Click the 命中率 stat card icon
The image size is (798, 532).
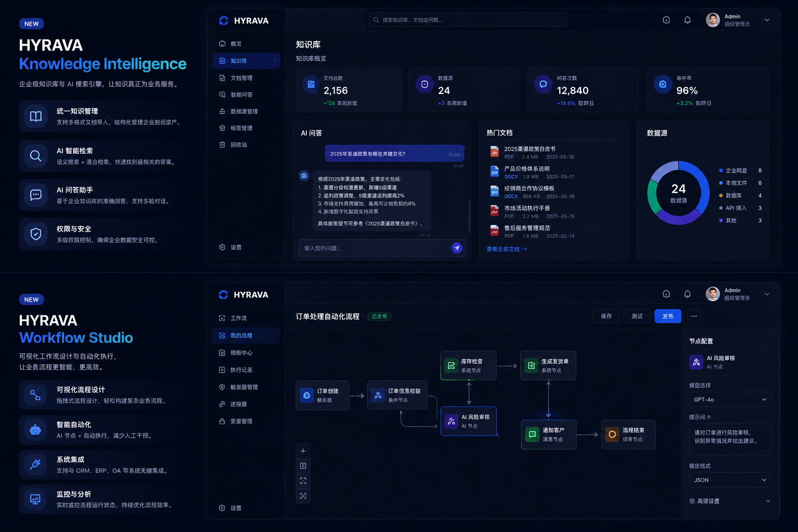click(x=662, y=84)
